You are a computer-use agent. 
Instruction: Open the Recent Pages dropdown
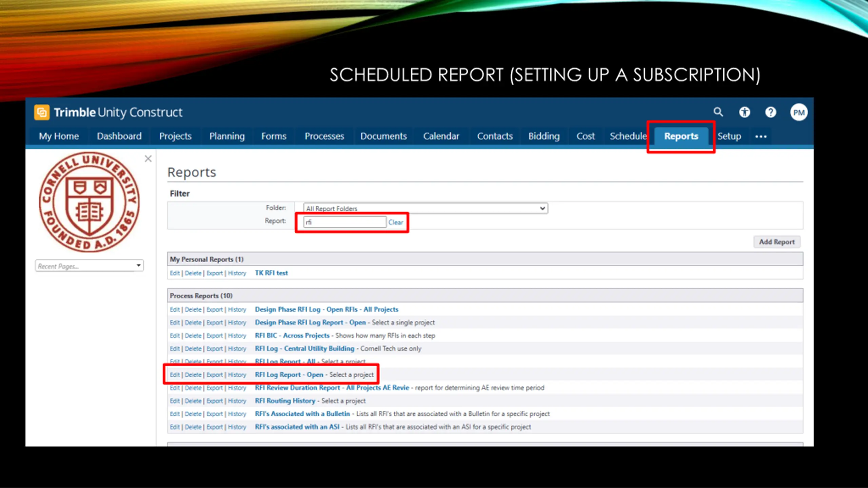coord(89,266)
